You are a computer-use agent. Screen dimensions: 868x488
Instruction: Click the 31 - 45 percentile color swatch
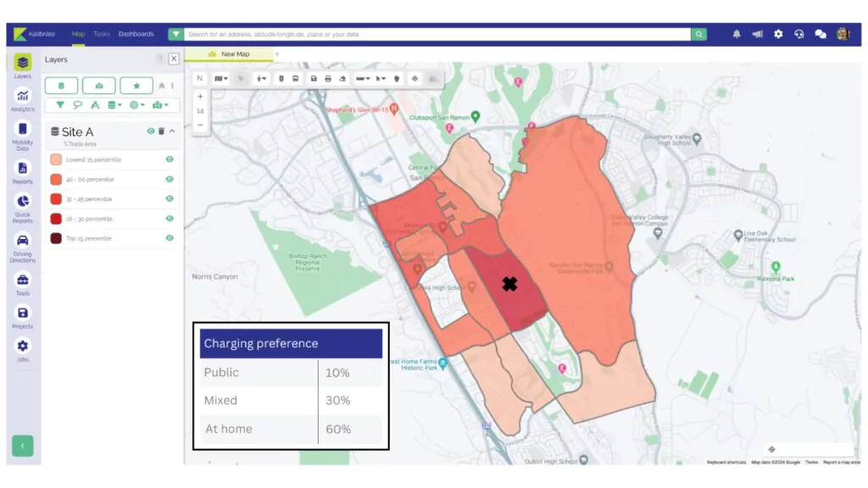pos(55,199)
